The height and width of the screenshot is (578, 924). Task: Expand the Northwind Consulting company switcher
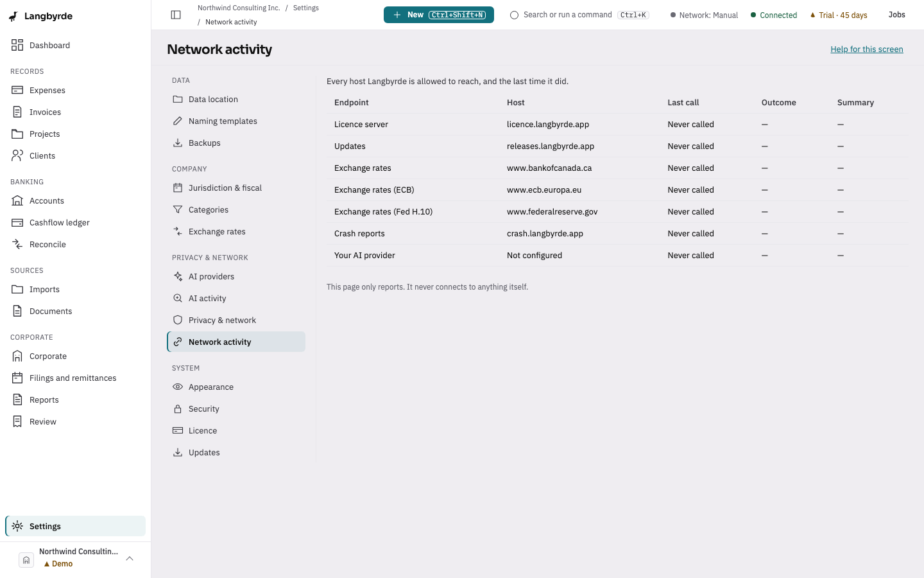click(x=76, y=559)
